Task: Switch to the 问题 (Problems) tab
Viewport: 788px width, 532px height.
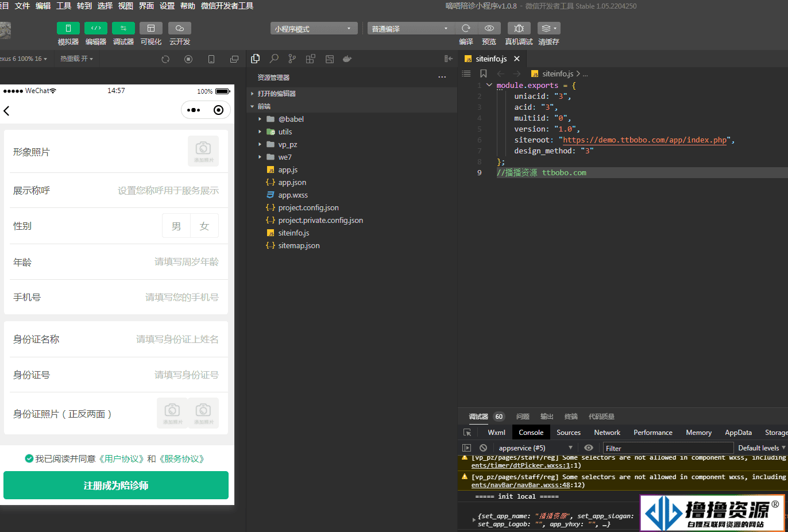Action: pos(523,417)
